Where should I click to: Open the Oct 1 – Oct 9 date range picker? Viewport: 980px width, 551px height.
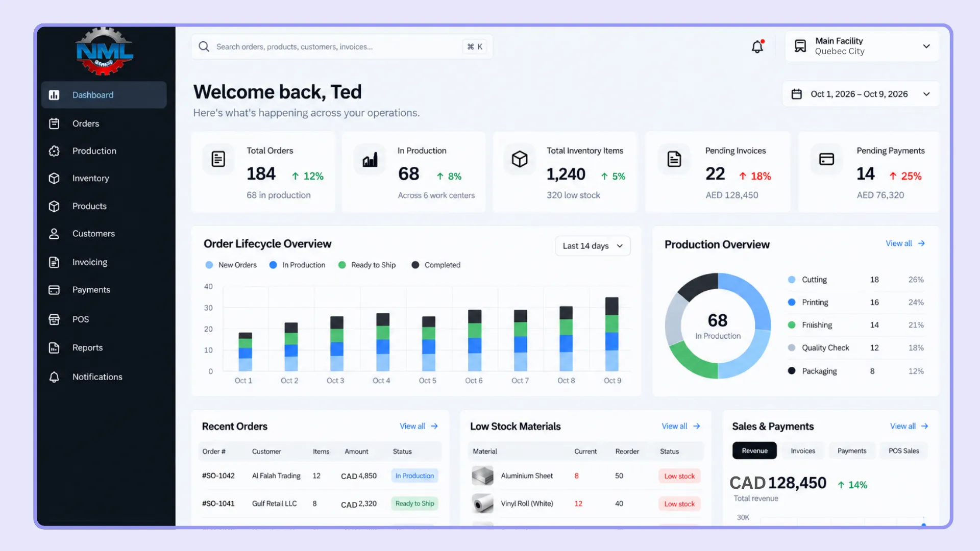861,94
